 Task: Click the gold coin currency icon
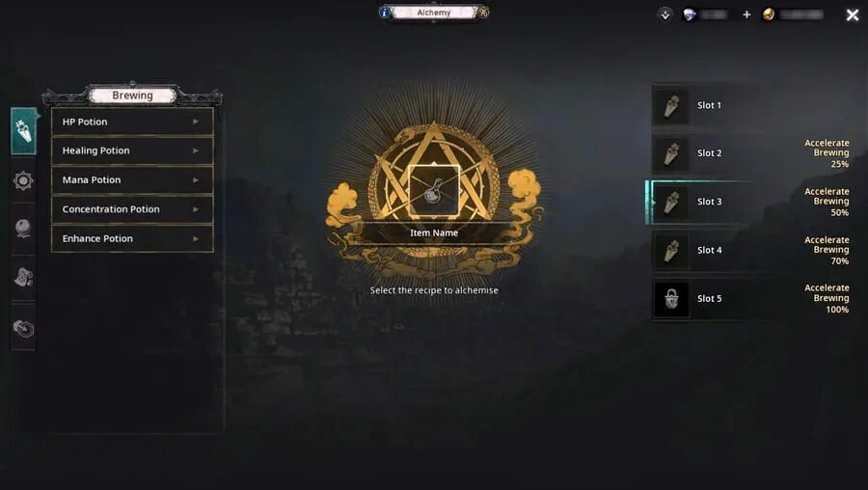tap(769, 14)
